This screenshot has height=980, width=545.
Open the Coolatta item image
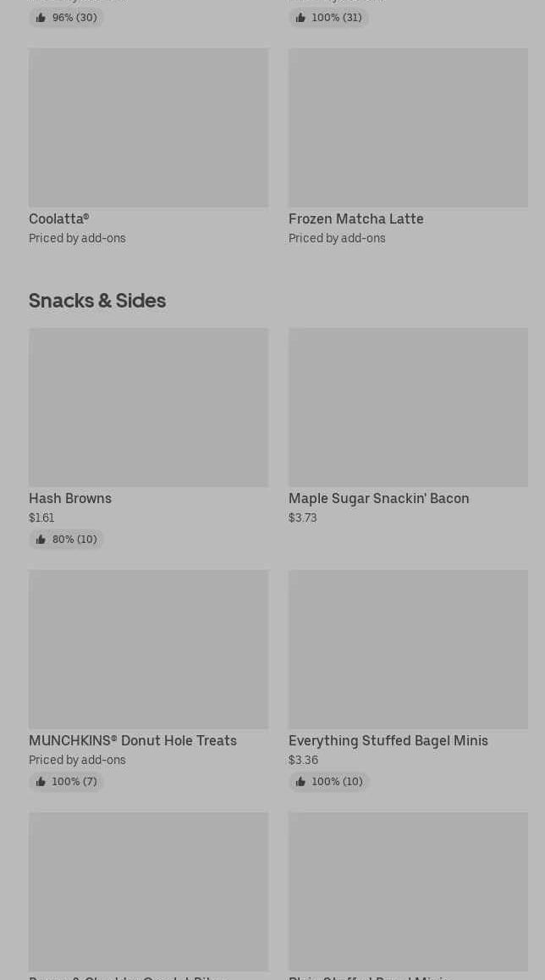tap(148, 127)
